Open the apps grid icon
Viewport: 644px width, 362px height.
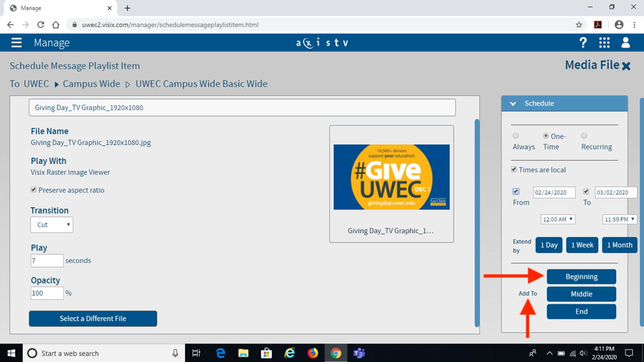click(x=604, y=43)
